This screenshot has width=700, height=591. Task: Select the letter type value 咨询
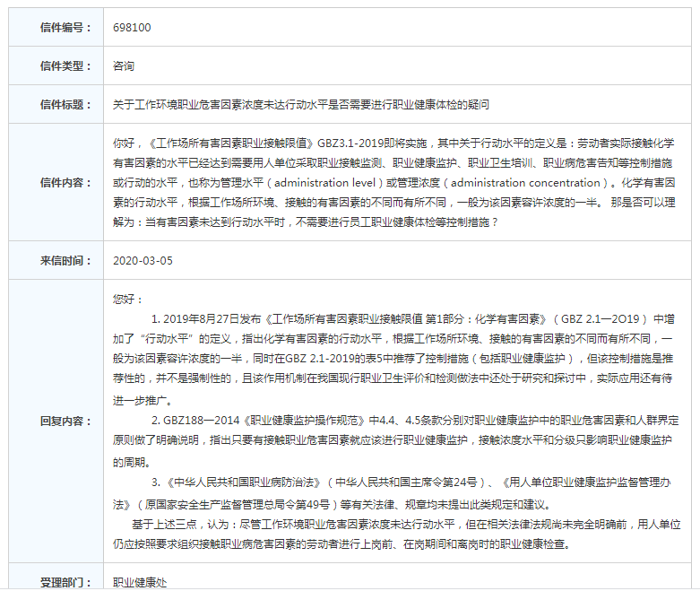click(124, 66)
